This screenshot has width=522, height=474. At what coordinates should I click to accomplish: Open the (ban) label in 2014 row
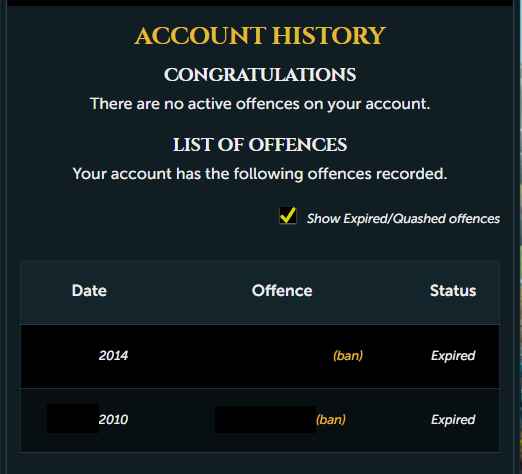[x=348, y=356]
